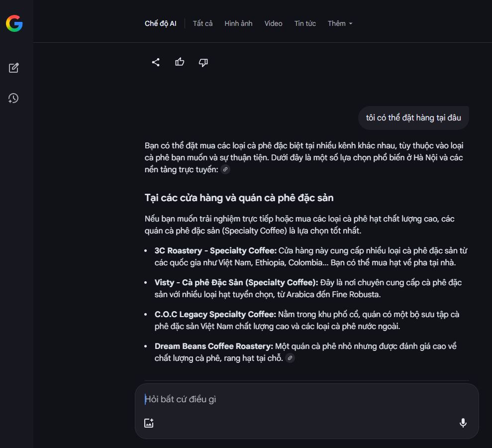
Task: Switch to the Tất cả tab
Action: coord(202,23)
